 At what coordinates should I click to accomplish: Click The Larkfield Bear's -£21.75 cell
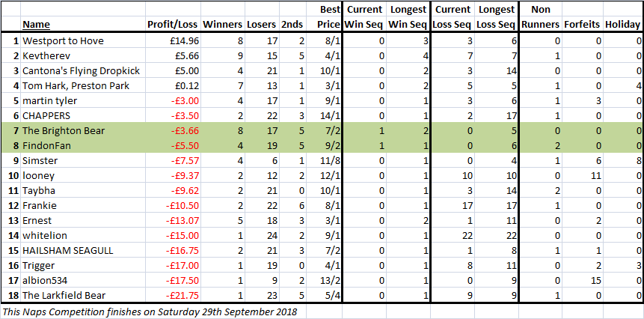pos(173,296)
